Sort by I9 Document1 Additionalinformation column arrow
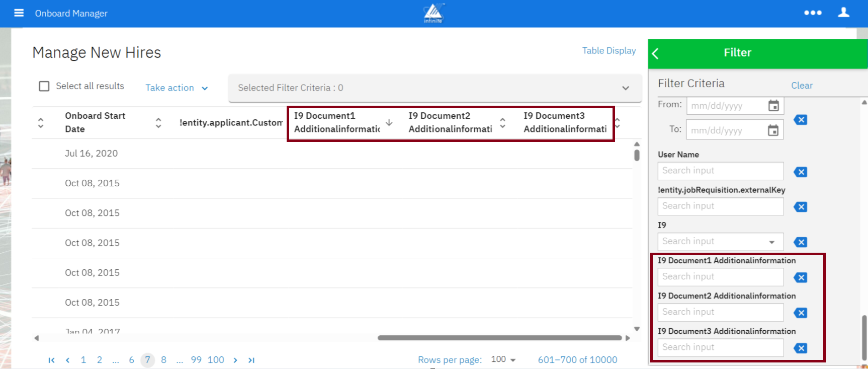 click(x=389, y=122)
